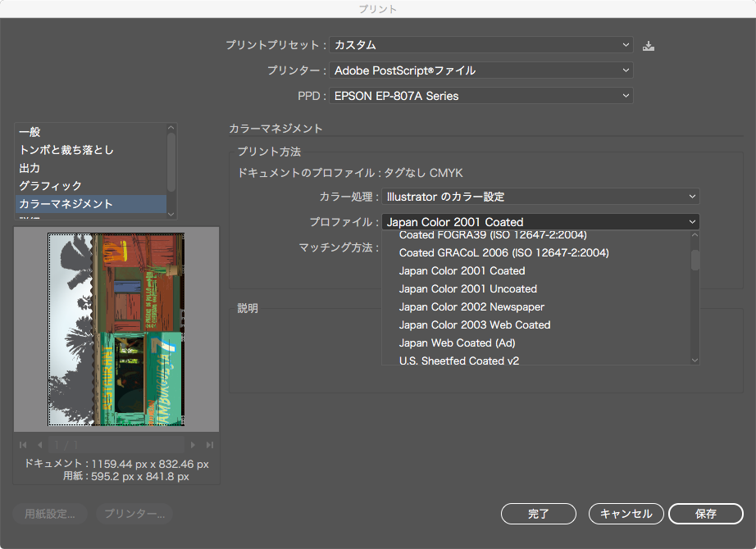Screen dimensions: 756x549
Task: Select トンボと裁ち落とし in category list
Action: [66, 150]
